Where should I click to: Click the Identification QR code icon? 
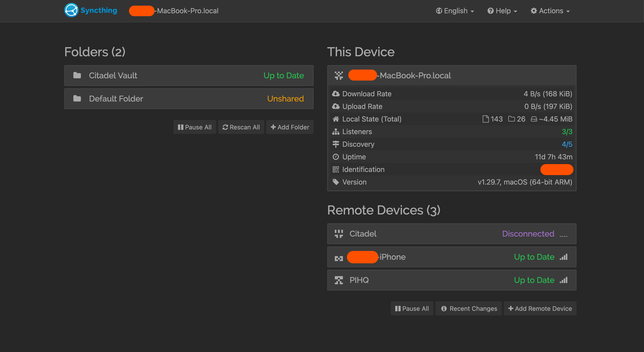[x=335, y=169]
